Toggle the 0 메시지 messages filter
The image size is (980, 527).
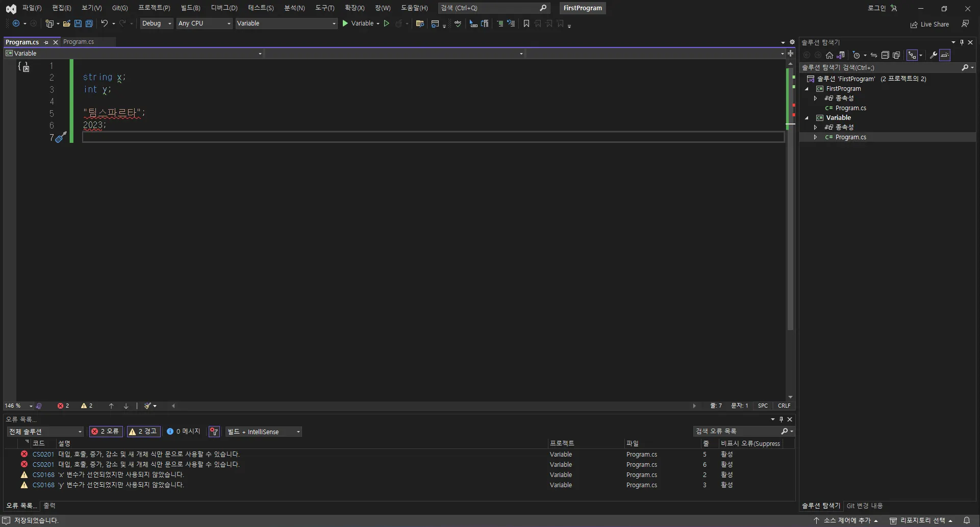click(x=184, y=432)
